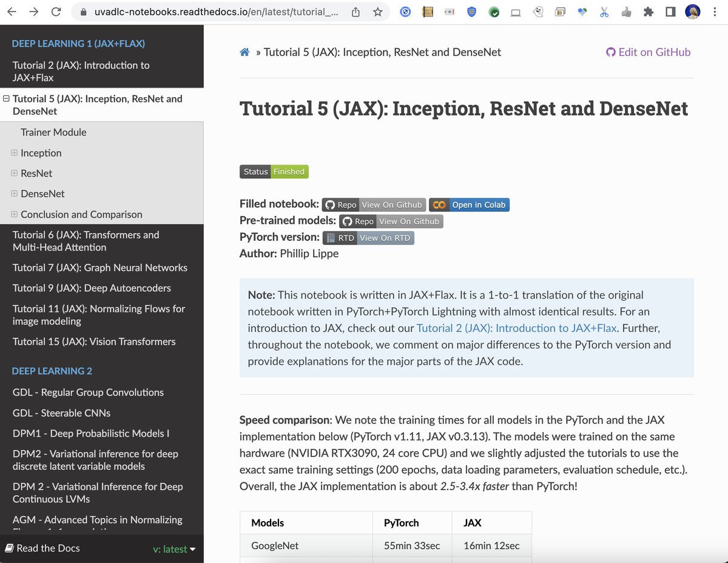The width and height of the screenshot is (728, 563).
Task: Click the 'GoogleNet' table cell
Action: click(306, 546)
